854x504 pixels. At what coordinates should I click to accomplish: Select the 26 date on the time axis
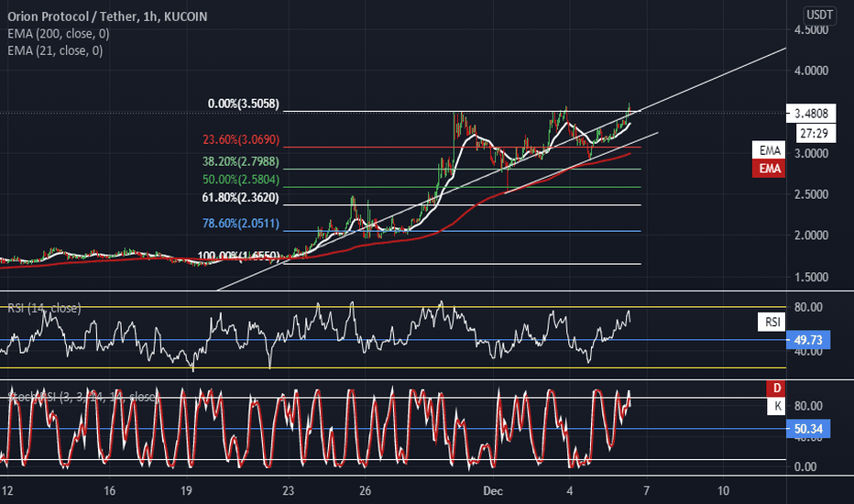(x=365, y=491)
